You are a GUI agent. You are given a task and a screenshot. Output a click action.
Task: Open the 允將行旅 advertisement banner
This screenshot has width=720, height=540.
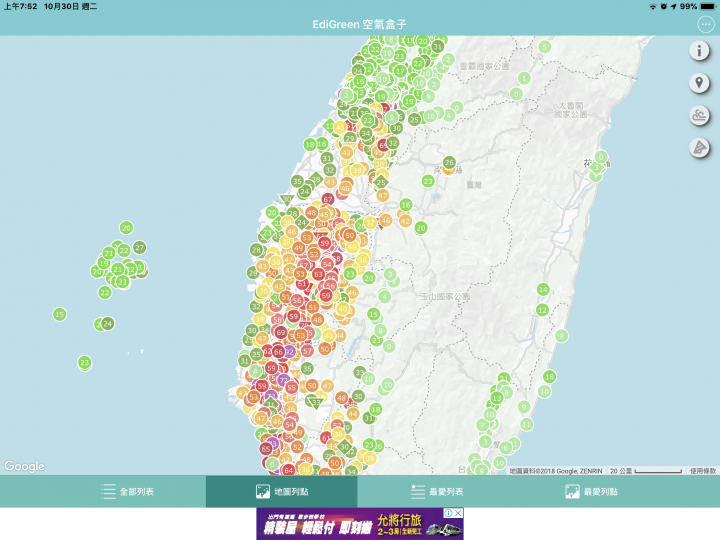(360, 523)
